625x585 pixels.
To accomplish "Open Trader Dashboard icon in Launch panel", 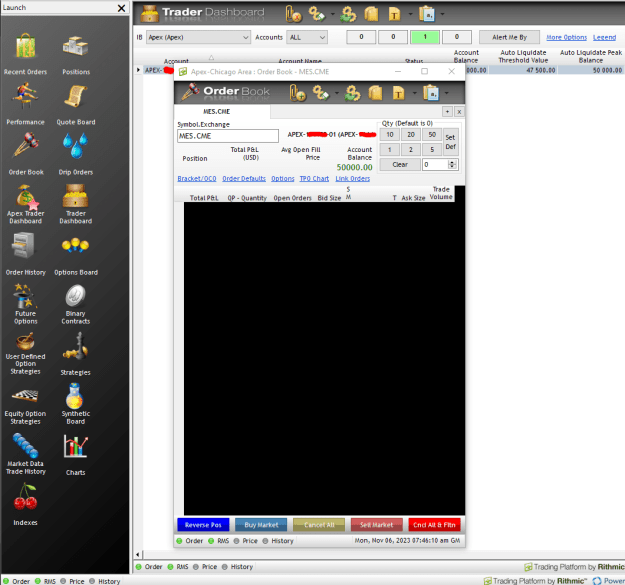I will click(76, 204).
